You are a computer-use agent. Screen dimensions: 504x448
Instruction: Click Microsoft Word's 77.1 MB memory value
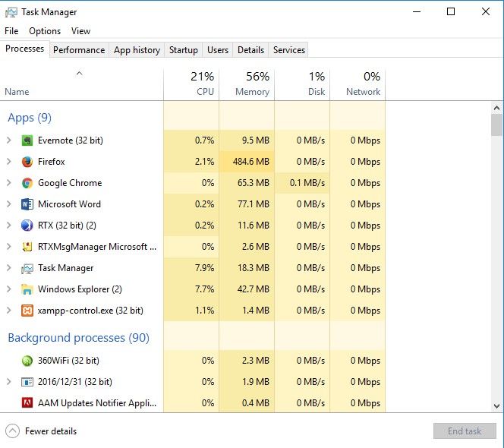(x=254, y=204)
